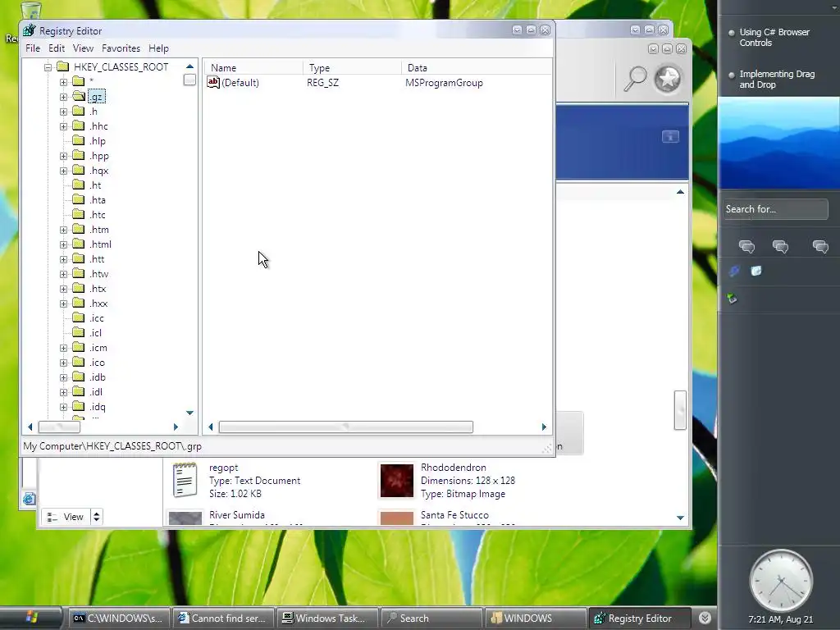Select the .idl key
Screen dimensions: 840x630
coord(96,392)
